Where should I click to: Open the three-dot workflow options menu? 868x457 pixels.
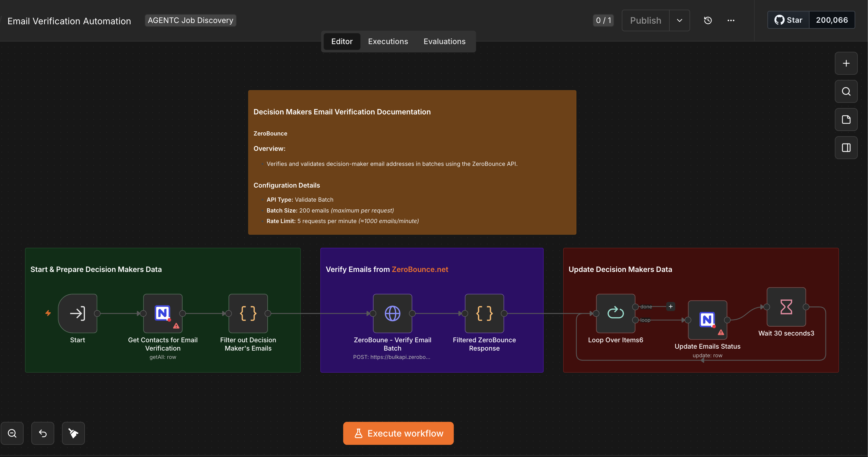[731, 20]
